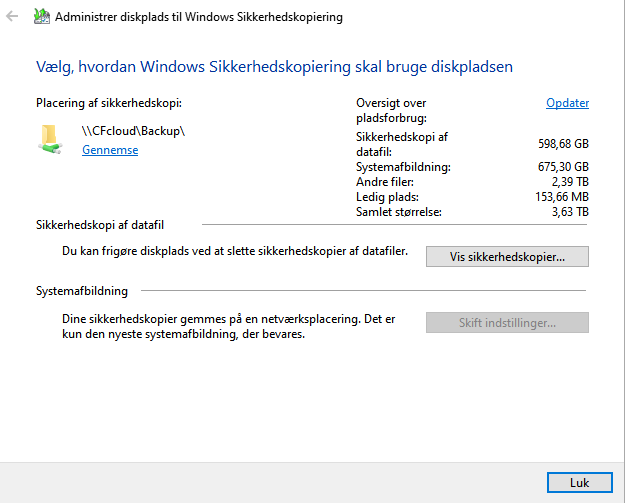This screenshot has height=503, width=625.
Task: Click the Opdater refresh link
Action: pyautogui.click(x=567, y=103)
